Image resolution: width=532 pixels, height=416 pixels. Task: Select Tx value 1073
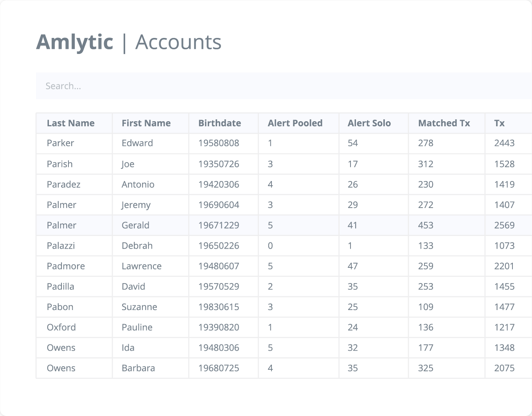(x=504, y=246)
